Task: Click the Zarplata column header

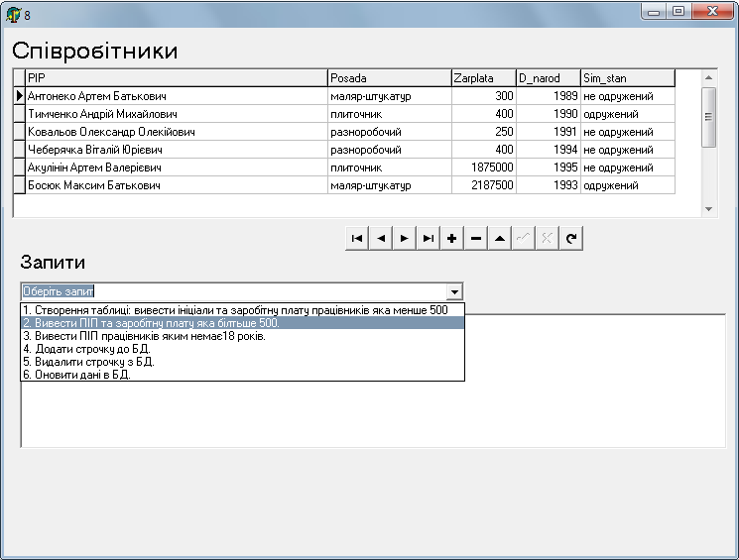Action: (482, 78)
